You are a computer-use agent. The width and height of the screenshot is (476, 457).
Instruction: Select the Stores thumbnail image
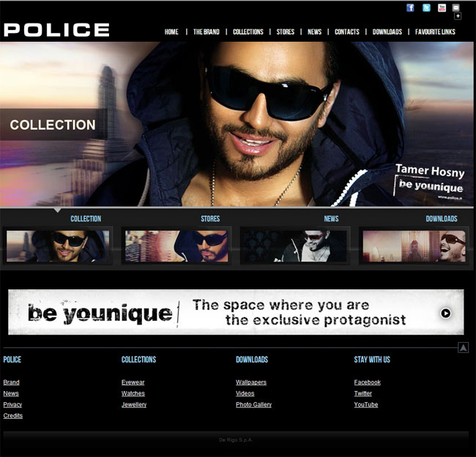(176, 246)
